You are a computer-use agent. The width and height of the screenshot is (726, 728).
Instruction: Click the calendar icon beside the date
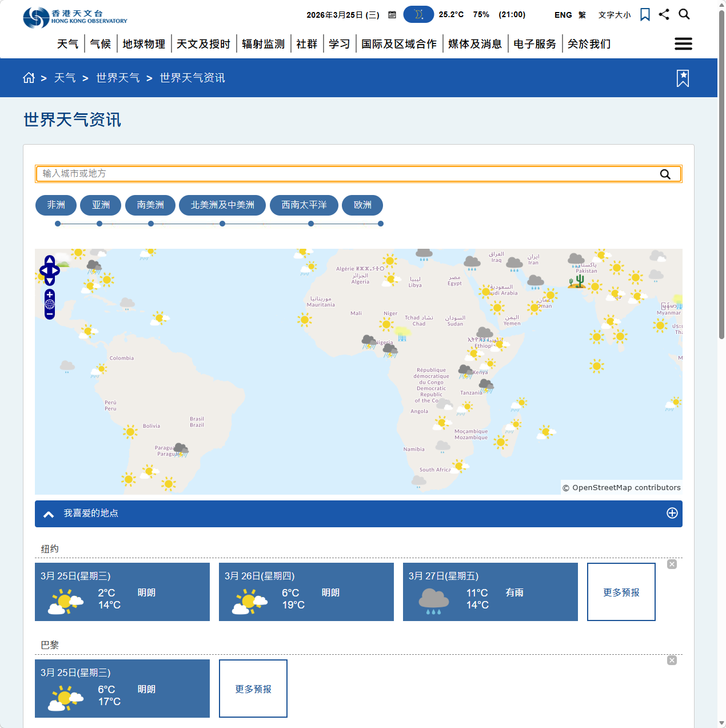[392, 14]
